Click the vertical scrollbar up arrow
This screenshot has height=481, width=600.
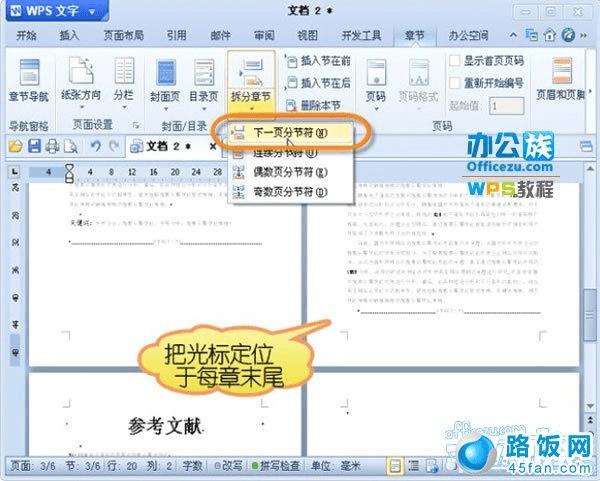[x=590, y=168]
